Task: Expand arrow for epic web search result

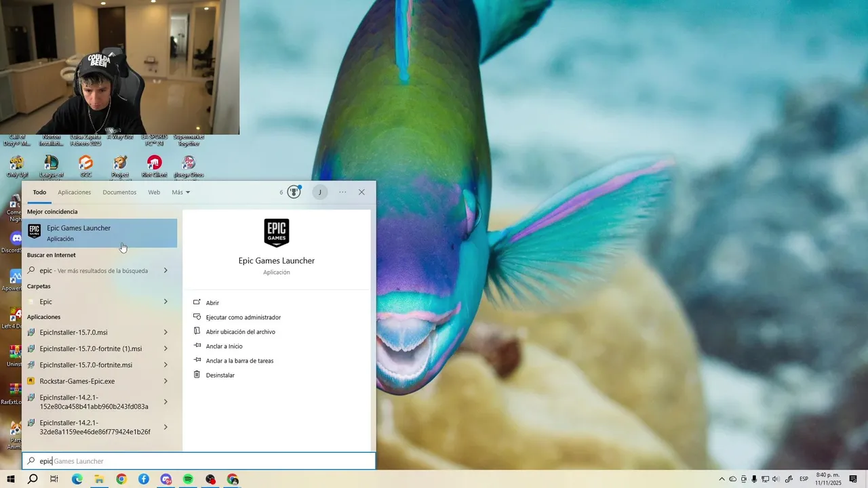Action: [x=165, y=270]
